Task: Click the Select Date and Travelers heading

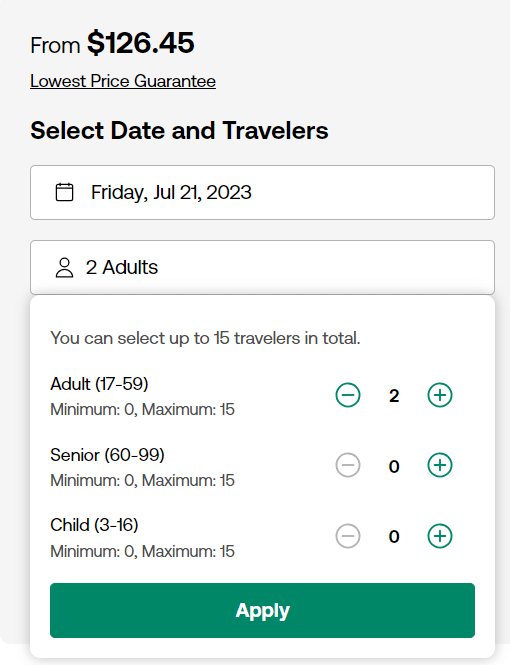Action: coord(179,130)
